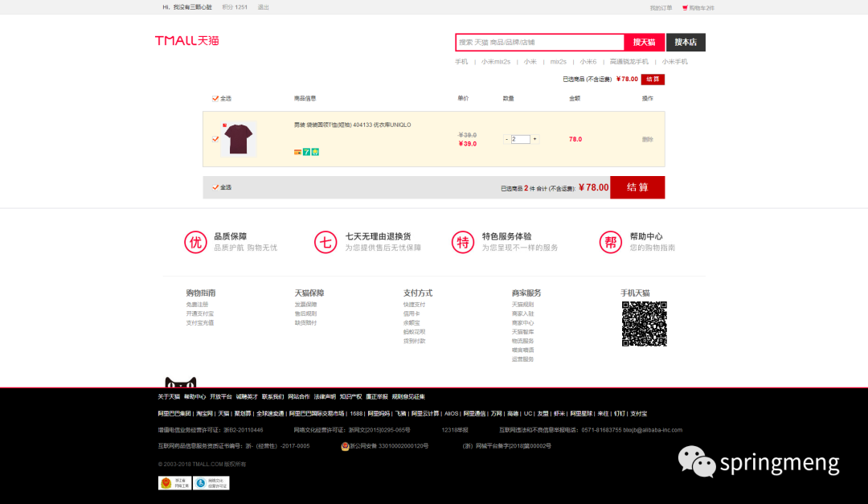
Task: Click the 优 quality guarantee circle icon
Action: [x=195, y=242]
